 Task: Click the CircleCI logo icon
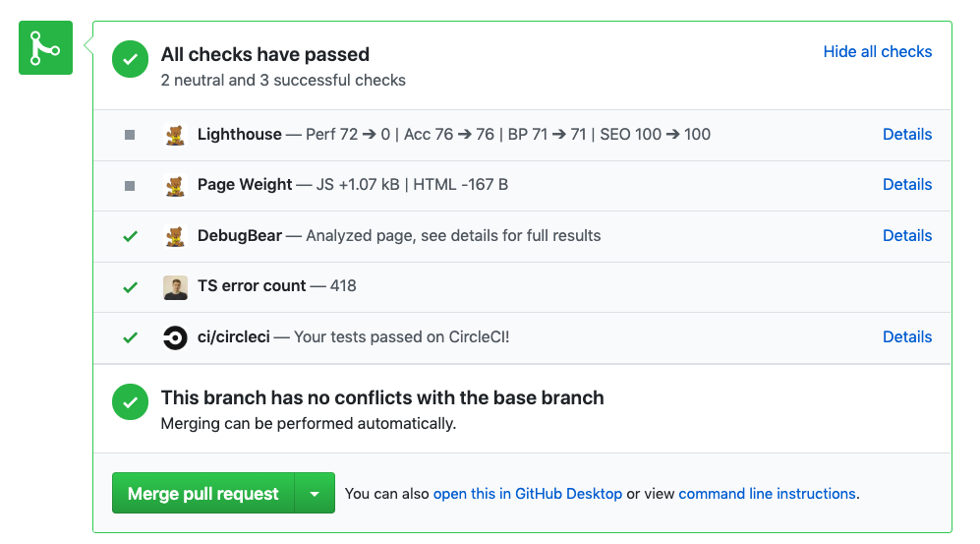click(x=175, y=337)
